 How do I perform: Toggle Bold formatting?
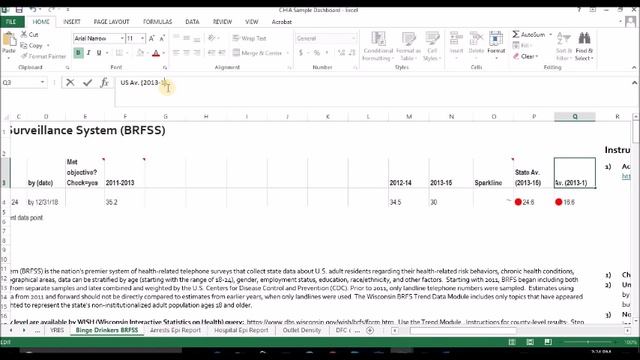click(78, 53)
